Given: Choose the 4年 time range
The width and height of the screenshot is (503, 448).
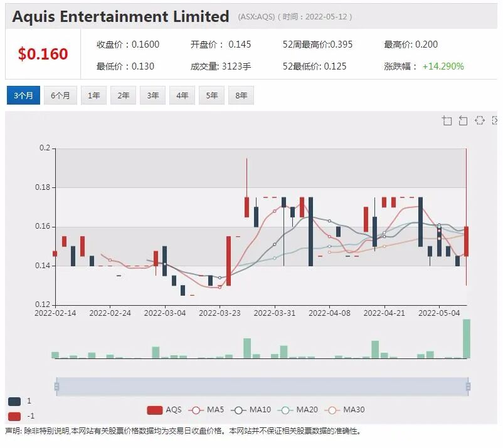Looking at the screenshot, I should point(183,95).
